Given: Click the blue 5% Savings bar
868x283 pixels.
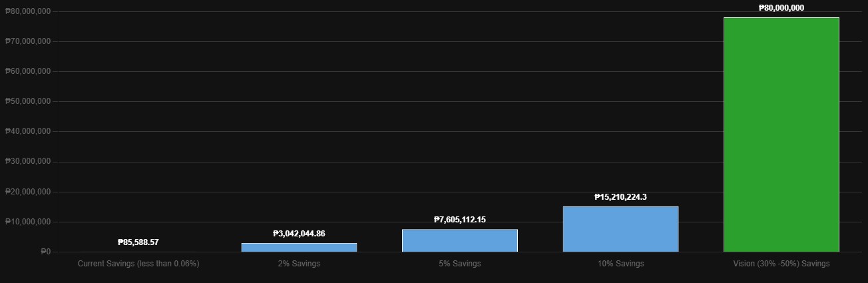Looking at the screenshot, I should [x=459, y=240].
